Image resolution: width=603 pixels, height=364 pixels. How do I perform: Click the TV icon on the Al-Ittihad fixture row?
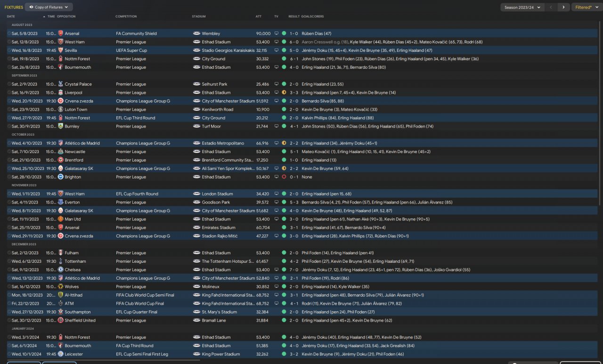point(277,295)
